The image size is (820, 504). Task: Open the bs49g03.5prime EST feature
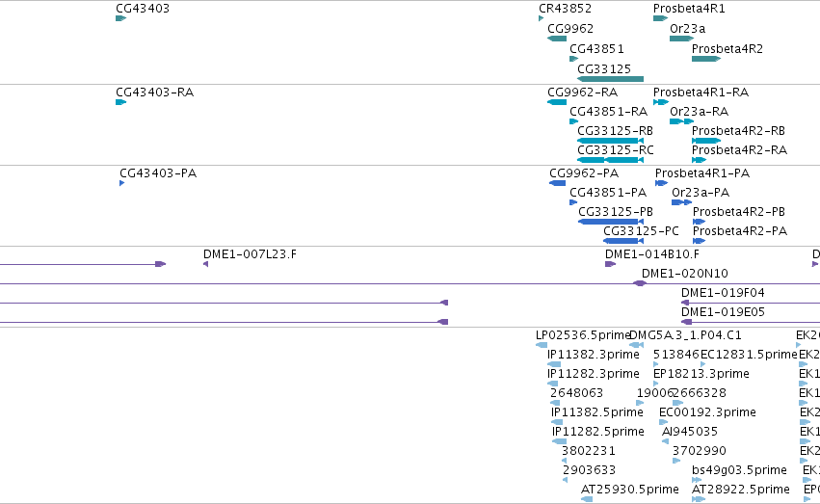pyautogui.click(x=697, y=480)
